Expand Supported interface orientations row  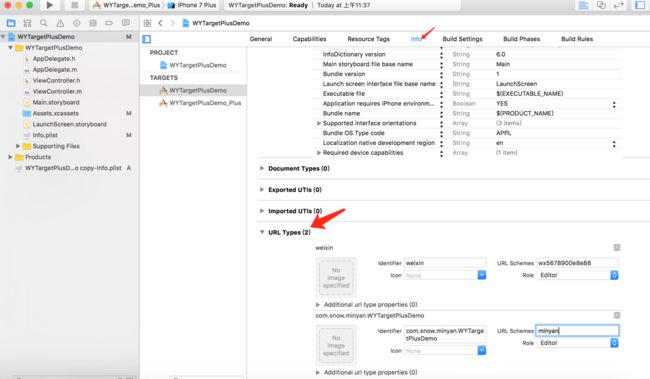click(x=319, y=124)
